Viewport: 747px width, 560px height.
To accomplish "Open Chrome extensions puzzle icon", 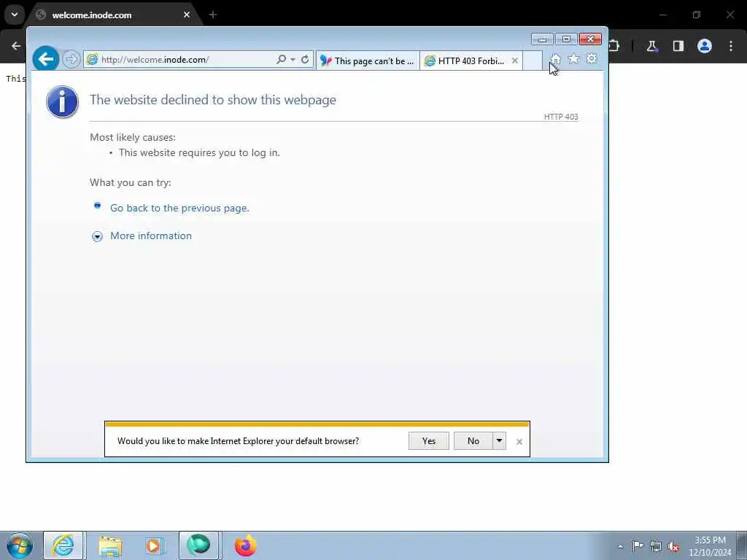I will pyautogui.click(x=614, y=46).
